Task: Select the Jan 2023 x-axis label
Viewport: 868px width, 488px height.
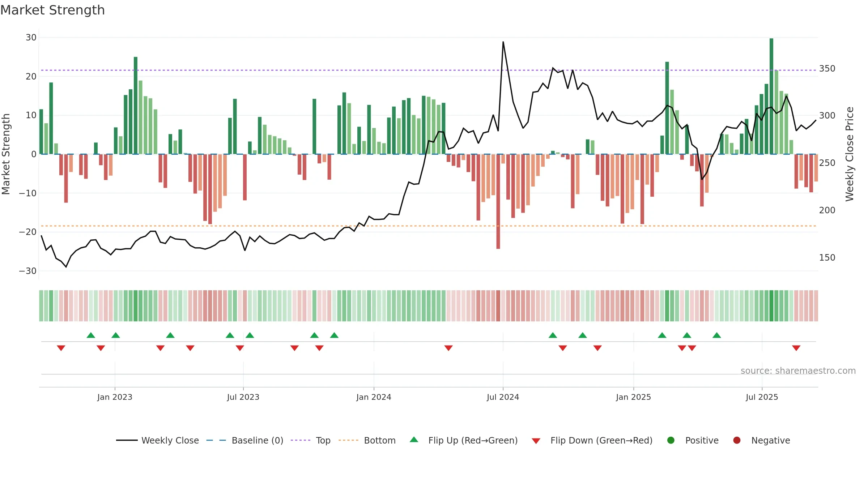Action: (x=115, y=397)
